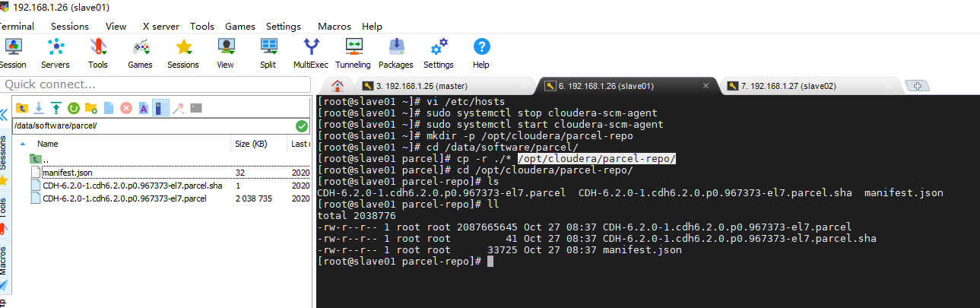Add a new tab with plus button
This screenshot has height=308, width=980.
[x=918, y=86]
